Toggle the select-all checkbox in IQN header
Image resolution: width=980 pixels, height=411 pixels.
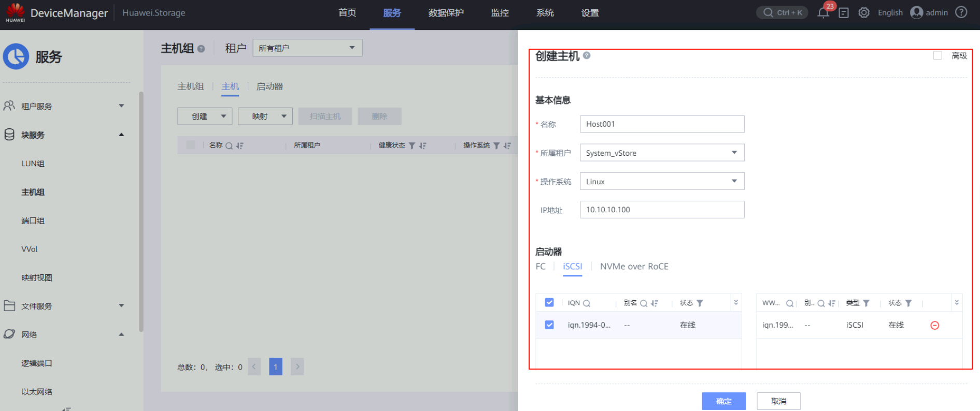(549, 303)
